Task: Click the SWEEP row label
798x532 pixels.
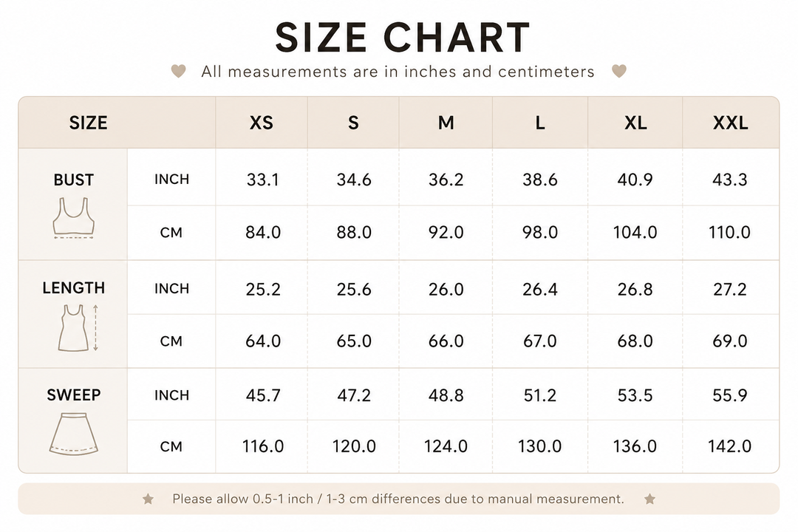Action: [74, 395]
